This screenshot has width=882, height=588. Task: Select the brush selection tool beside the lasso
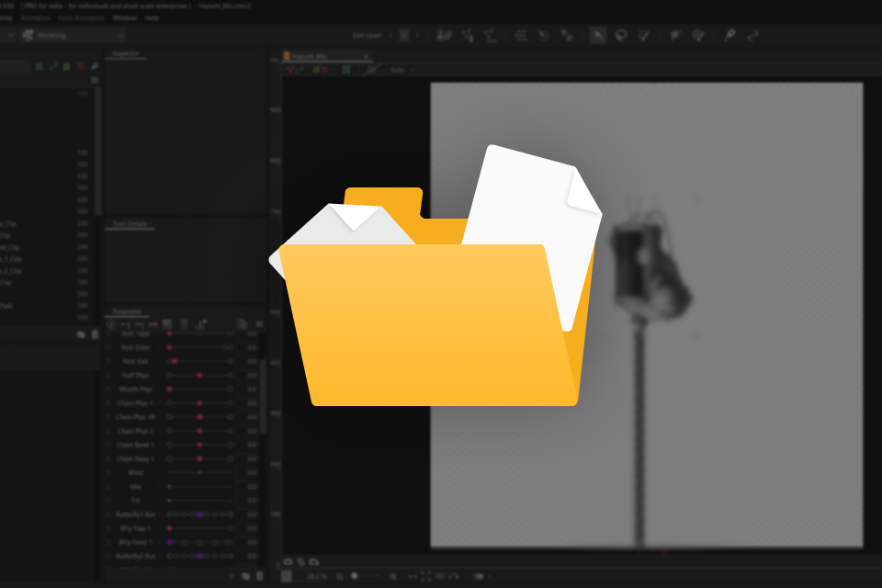(x=643, y=36)
